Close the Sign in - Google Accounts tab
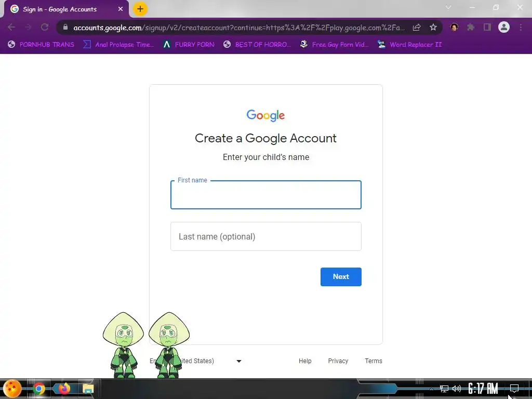Screen dimensions: 532x399 (x=121, y=9)
